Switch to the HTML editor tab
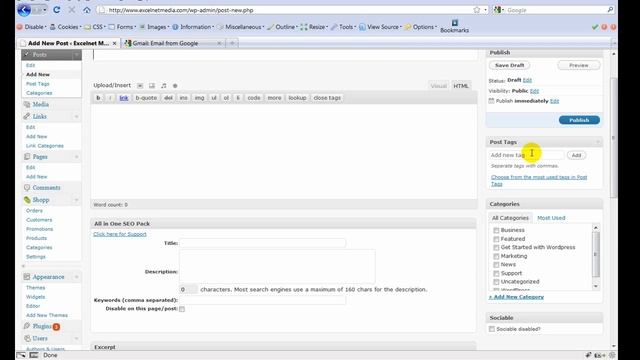Viewport: 640px width, 360px height. pyautogui.click(x=461, y=86)
